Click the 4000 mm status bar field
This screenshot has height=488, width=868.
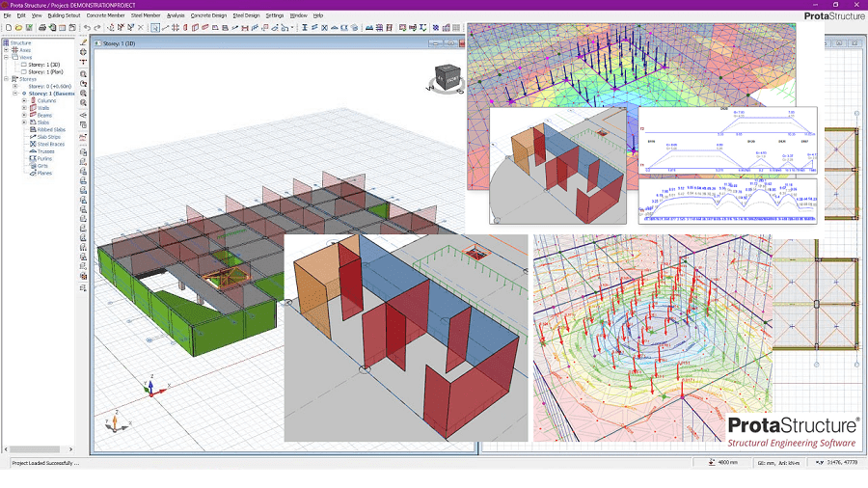(x=721, y=463)
